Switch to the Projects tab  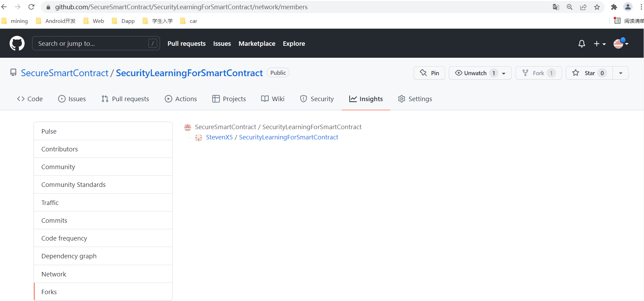click(229, 99)
